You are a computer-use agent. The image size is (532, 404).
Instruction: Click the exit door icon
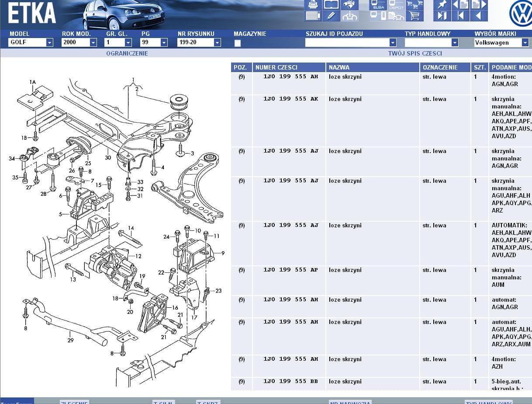(442, 16)
